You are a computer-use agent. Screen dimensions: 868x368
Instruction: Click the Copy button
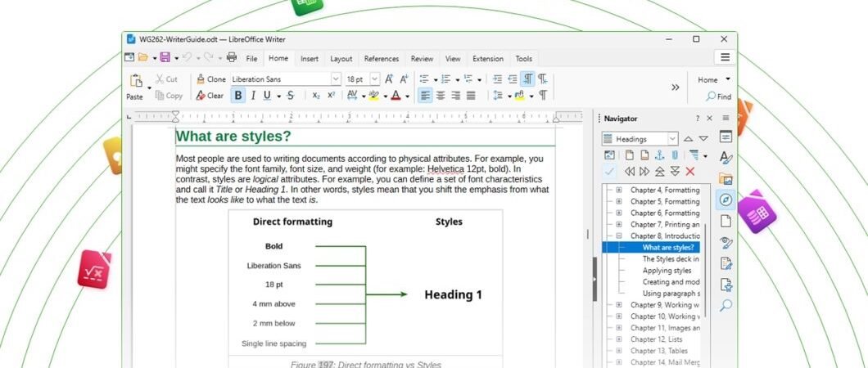click(x=169, y=96)
